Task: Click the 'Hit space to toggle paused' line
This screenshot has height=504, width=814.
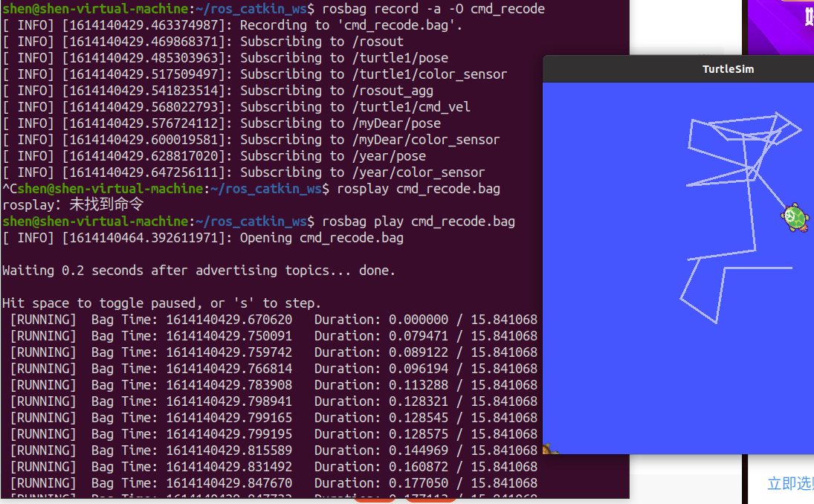Action: [x=162, y=303]
